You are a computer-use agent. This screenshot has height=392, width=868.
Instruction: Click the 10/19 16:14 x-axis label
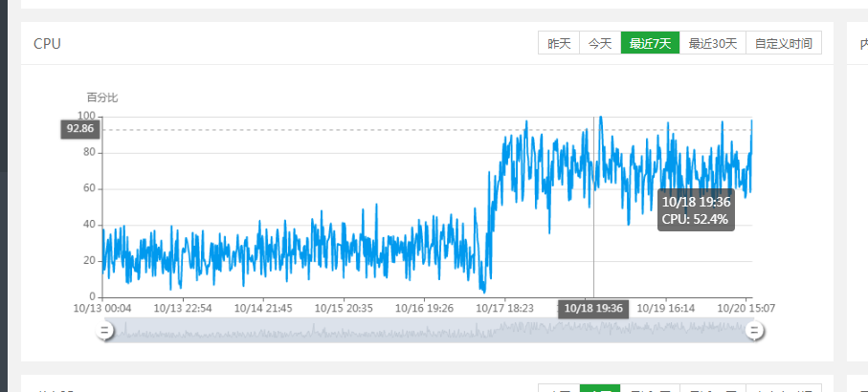[666, 308]
